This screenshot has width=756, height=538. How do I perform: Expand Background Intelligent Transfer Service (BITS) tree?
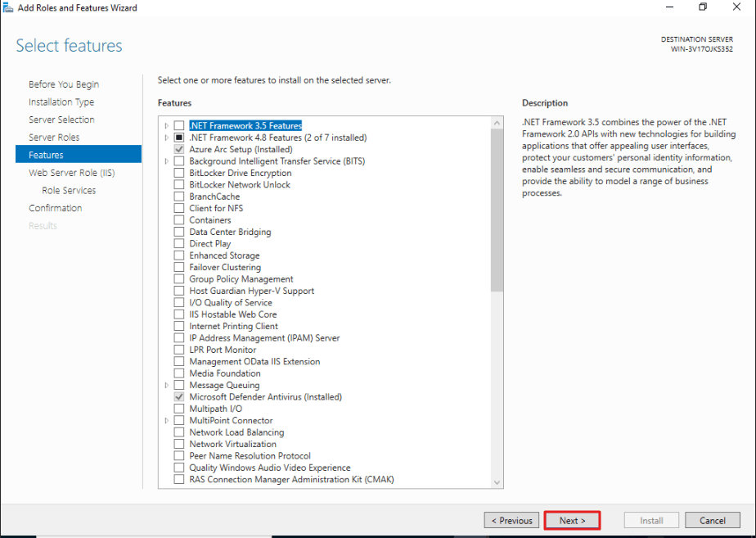(167, 161)
